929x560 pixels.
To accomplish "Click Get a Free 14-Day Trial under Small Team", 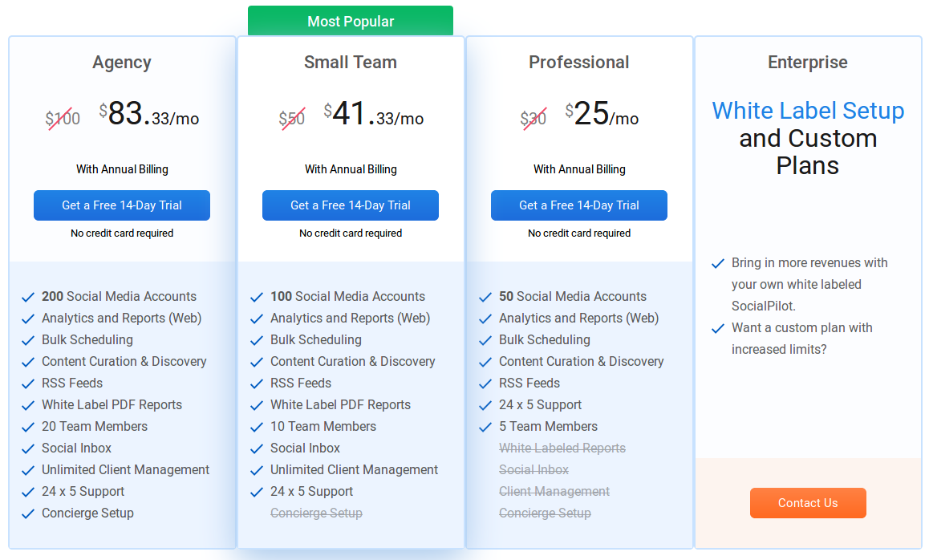I will pyautogui.click(x=351, y=205).
